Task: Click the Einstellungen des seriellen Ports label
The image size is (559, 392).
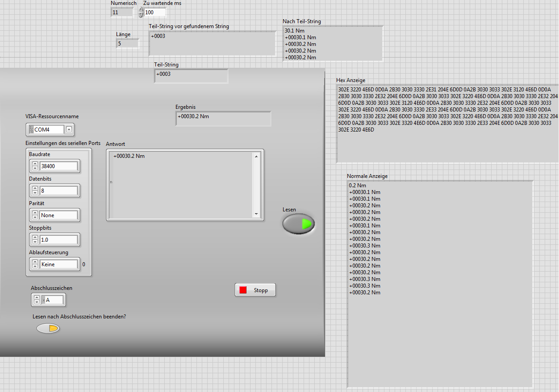Action: coord(63,143)
